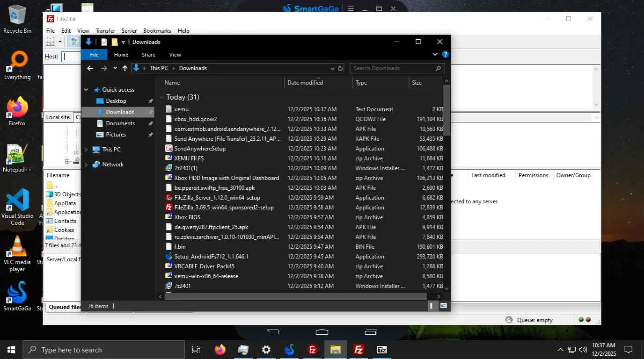Switch Explorer to Large icons view

pyautogui.click(x=443, y=306)
